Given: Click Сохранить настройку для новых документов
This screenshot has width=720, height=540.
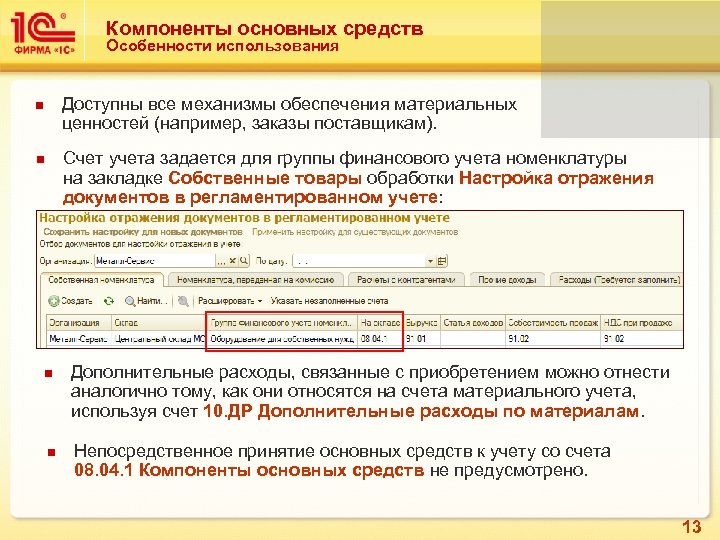Looking at the screenshot, I should pos(143,232).
